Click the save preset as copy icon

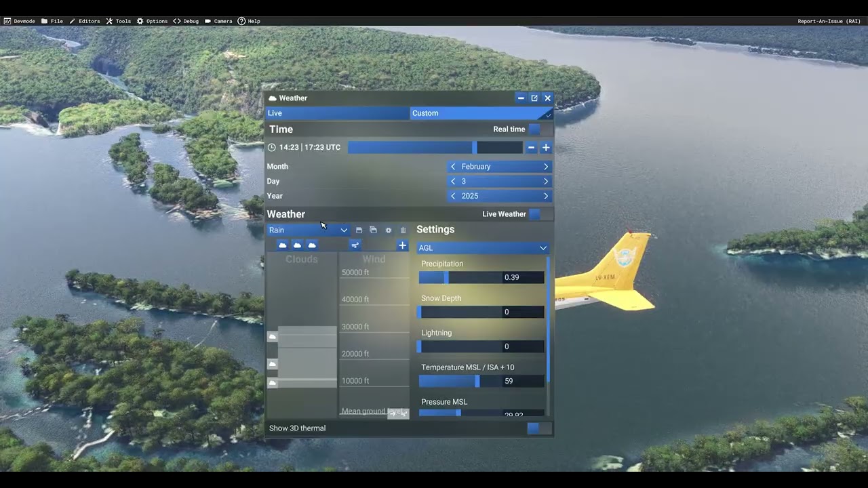pos(373,230)
